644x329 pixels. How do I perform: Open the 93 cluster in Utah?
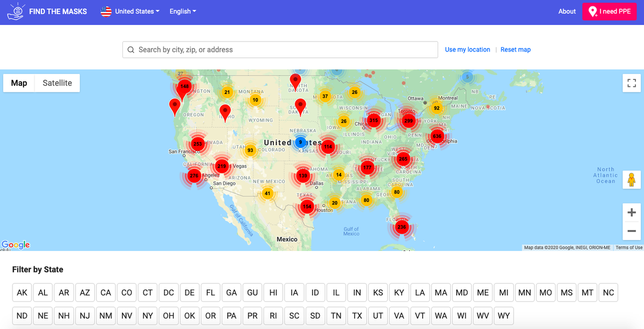pyautogui.click(x=250, y=150)
